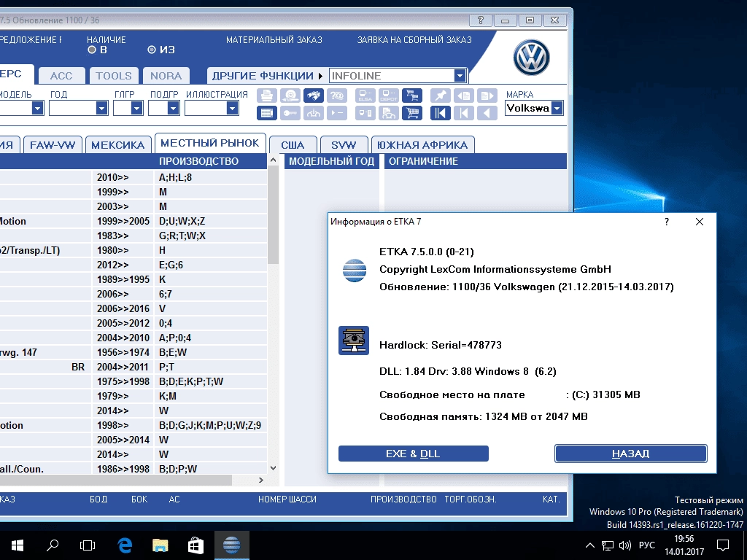Click the EXE & DLL button

pyautogui.click(x=413, y=454)
